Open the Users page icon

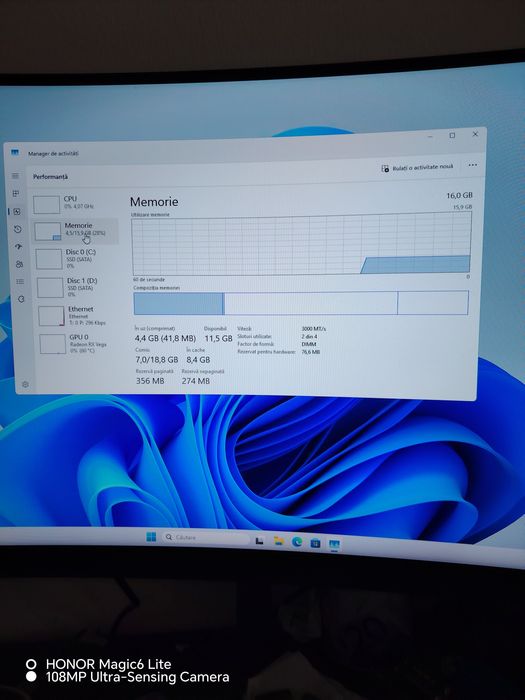point(19,264)
